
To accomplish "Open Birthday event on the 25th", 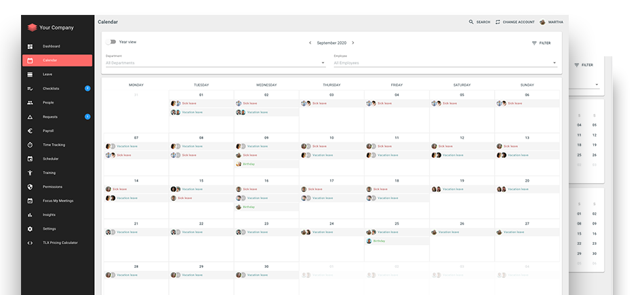I will point(397,241).
